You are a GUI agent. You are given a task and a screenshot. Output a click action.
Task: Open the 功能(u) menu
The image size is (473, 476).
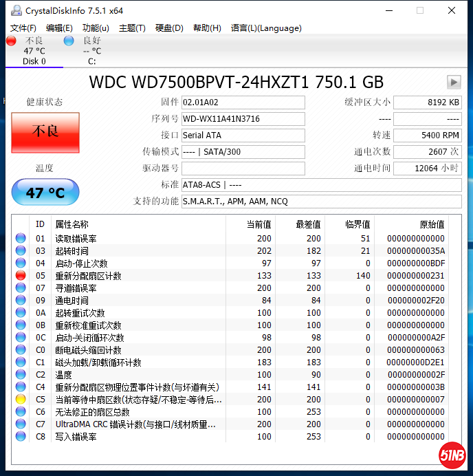coord(96,28)
